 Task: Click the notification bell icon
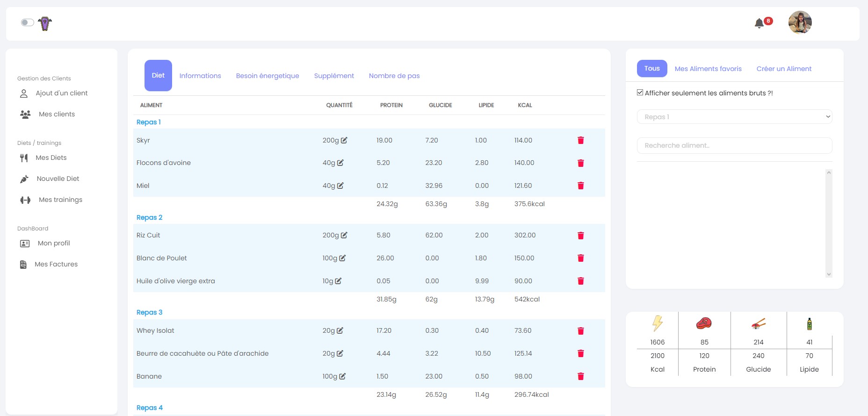pos(759,23)
